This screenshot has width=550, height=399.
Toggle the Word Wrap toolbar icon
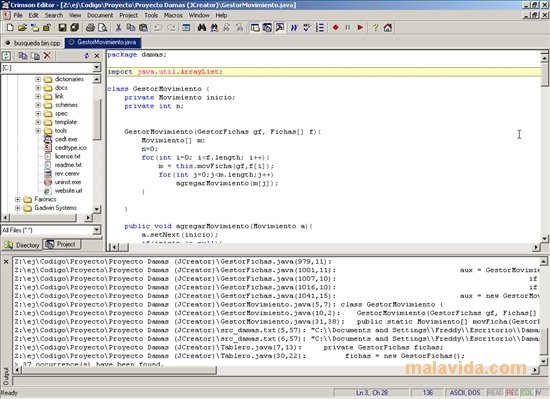[294, 27]
